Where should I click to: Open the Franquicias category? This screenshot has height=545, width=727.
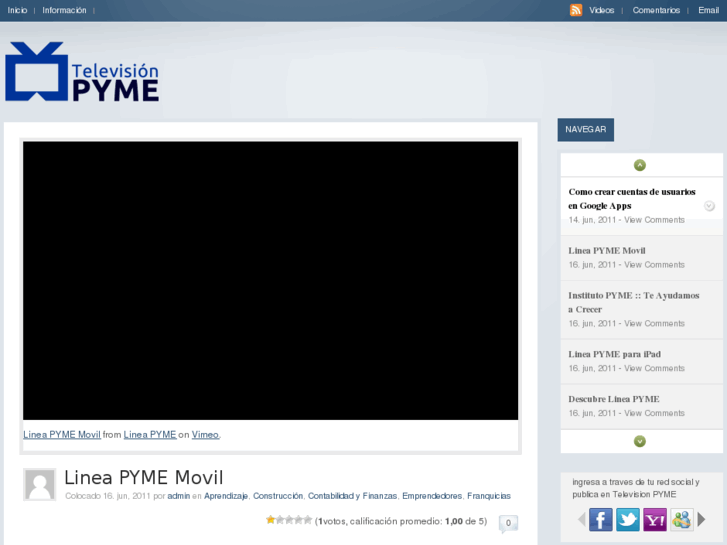tap(489, 496)
